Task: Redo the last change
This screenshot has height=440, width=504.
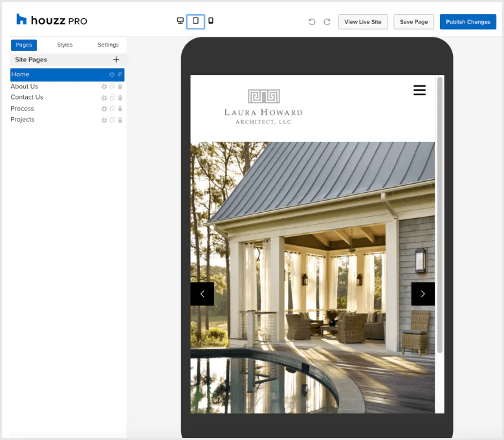Action: click(327, 22)
